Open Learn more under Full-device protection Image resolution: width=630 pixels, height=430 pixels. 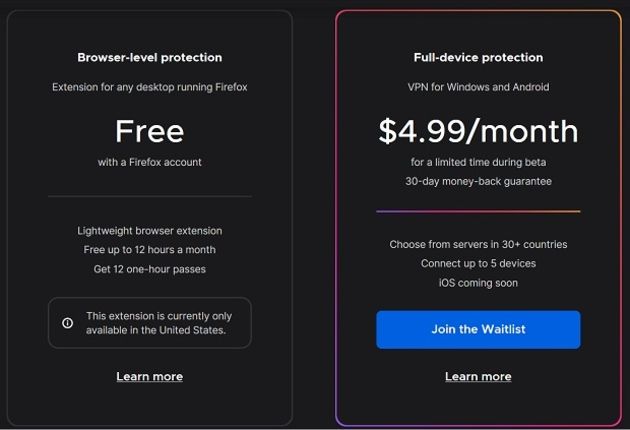(x=478, y=377)
